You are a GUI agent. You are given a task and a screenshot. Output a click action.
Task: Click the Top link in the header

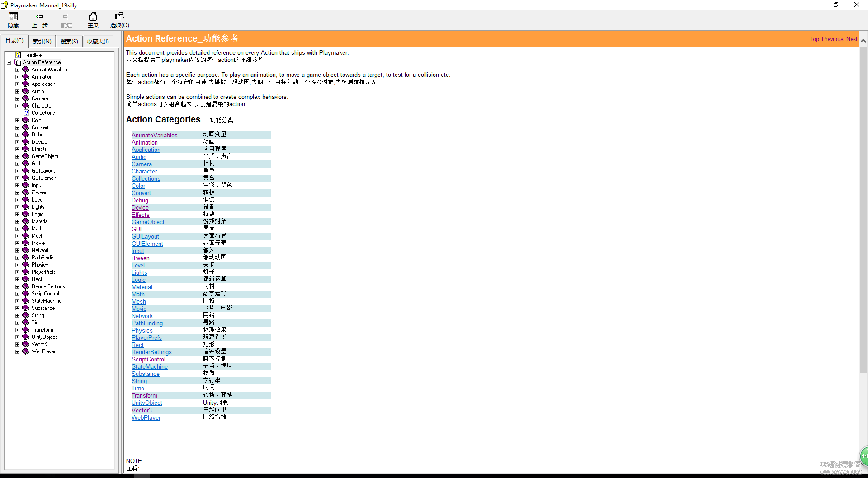pos(814,39)
